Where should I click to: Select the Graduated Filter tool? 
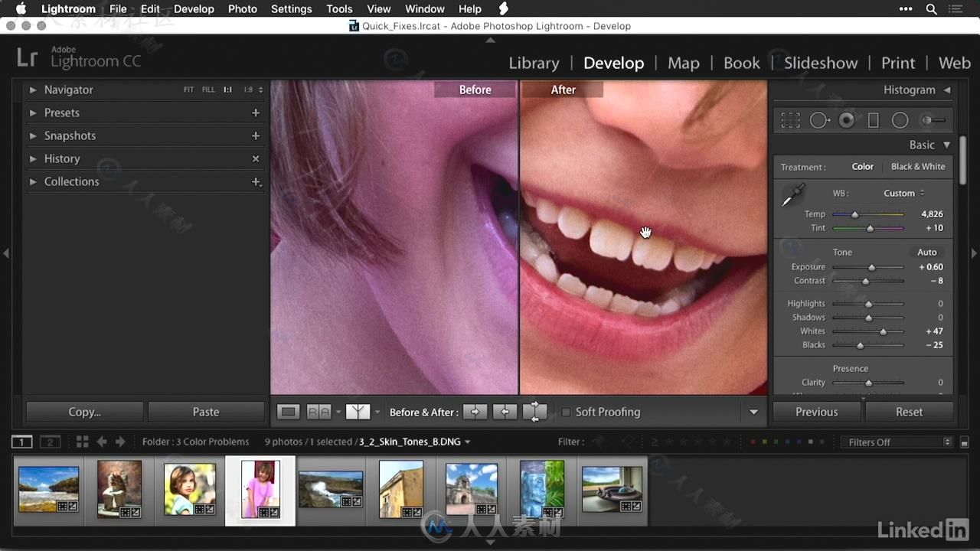tap(874, 120)
